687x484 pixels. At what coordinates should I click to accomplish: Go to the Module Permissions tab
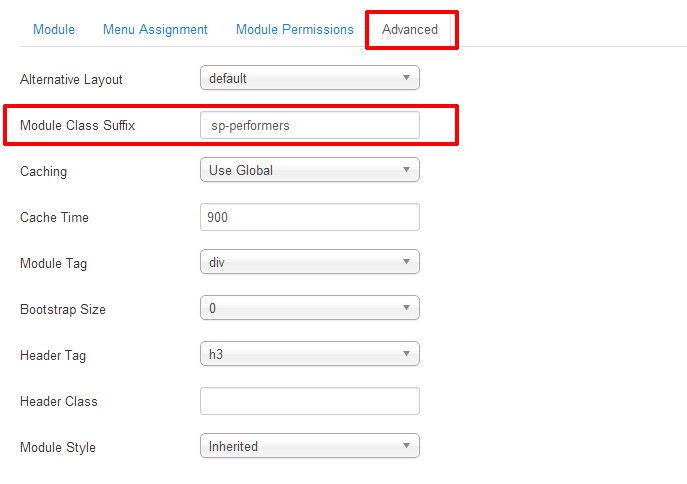point(294,30)
